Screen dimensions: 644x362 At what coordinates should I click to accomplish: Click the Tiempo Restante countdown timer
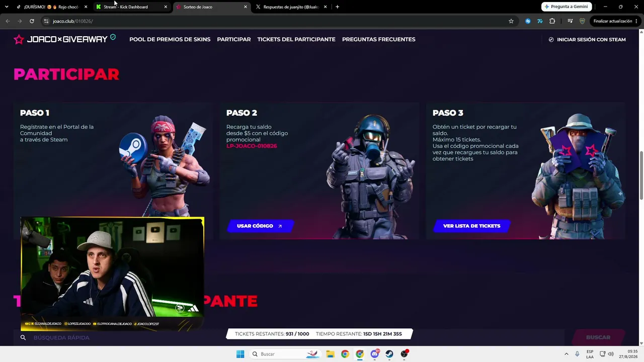[359, 334]
